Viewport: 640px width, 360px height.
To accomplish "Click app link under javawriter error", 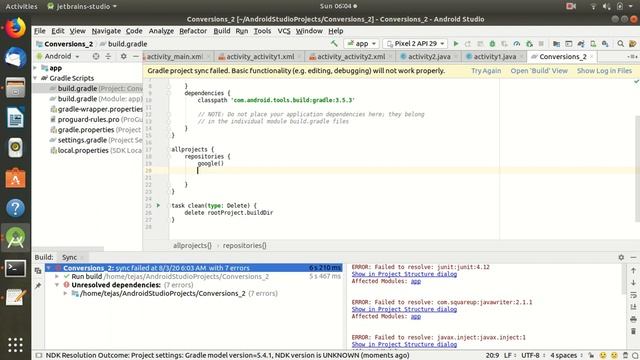I will tap(416, 316).
